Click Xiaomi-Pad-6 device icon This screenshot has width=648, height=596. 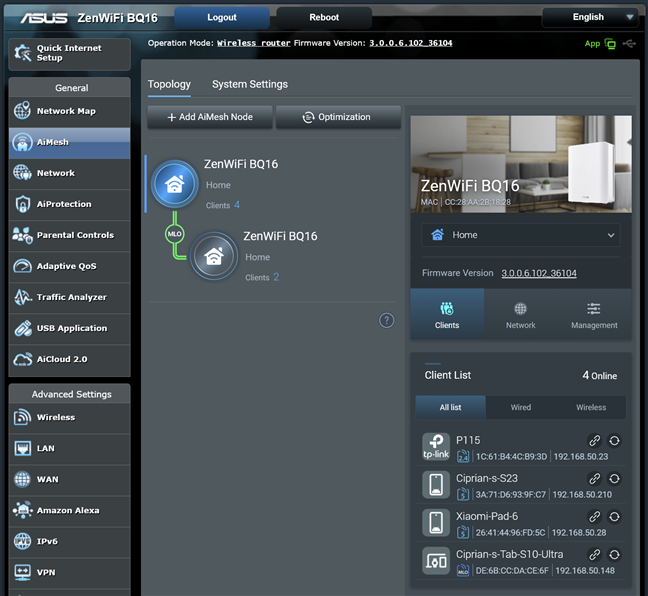point(436,523)
